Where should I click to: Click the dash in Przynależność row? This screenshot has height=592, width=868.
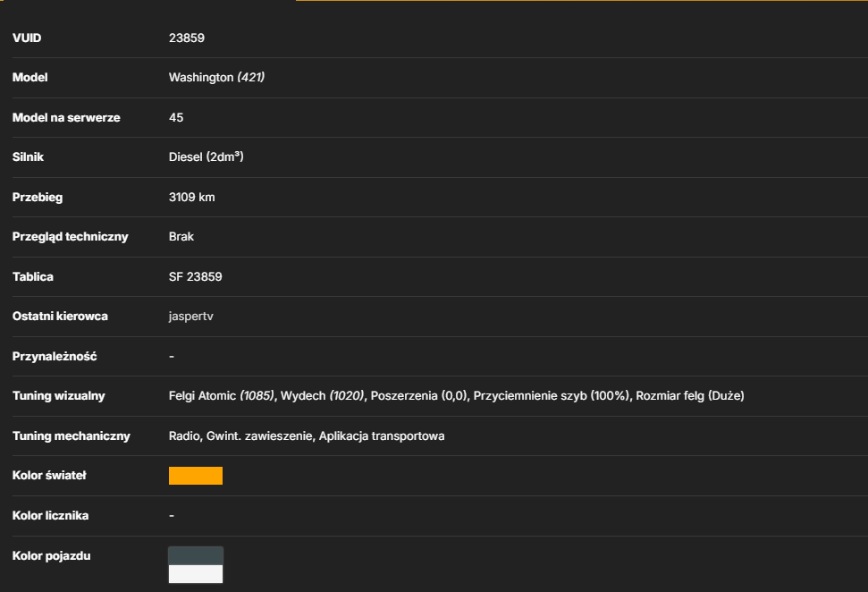pos(172,356)
